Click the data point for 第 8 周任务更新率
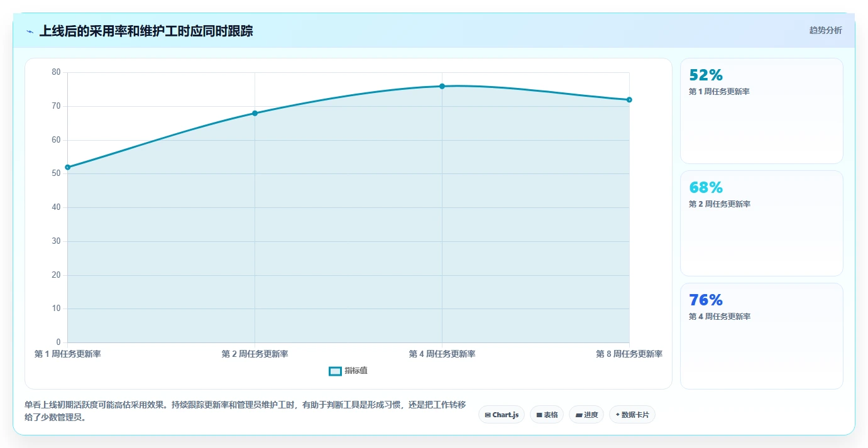This screenshot has width=868, height=448. click(x=629, y=100)
